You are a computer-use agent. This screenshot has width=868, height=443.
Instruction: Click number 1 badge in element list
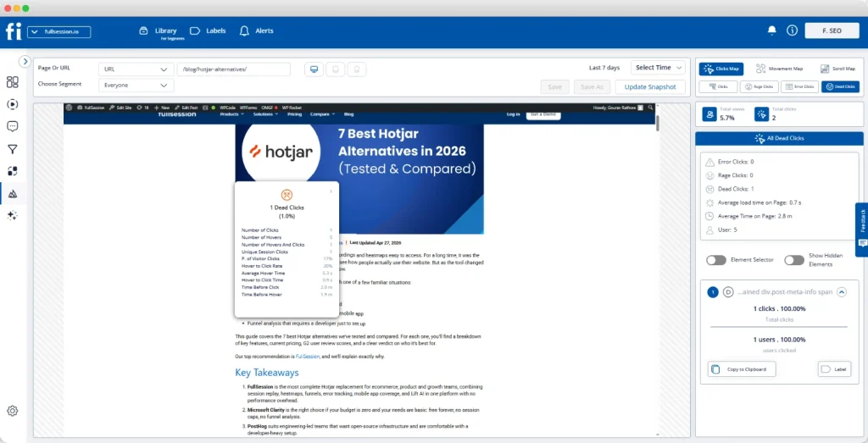[x=713, y=292]
